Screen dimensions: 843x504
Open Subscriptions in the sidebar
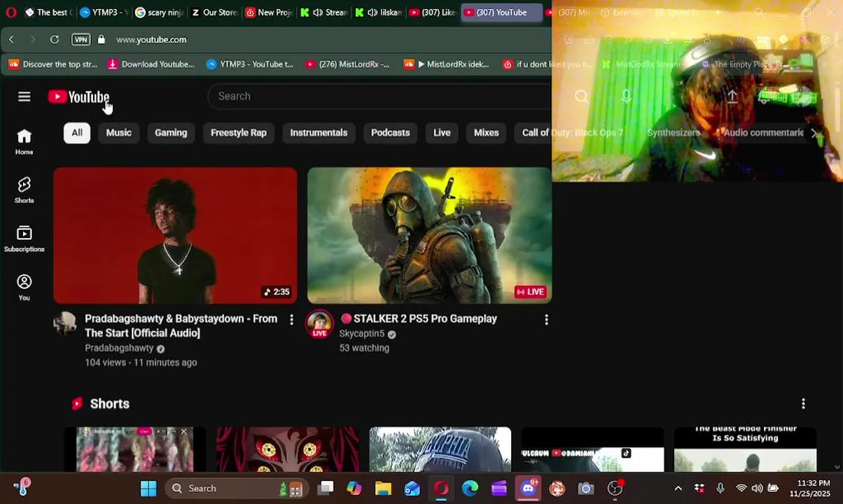tap(25, 239)
